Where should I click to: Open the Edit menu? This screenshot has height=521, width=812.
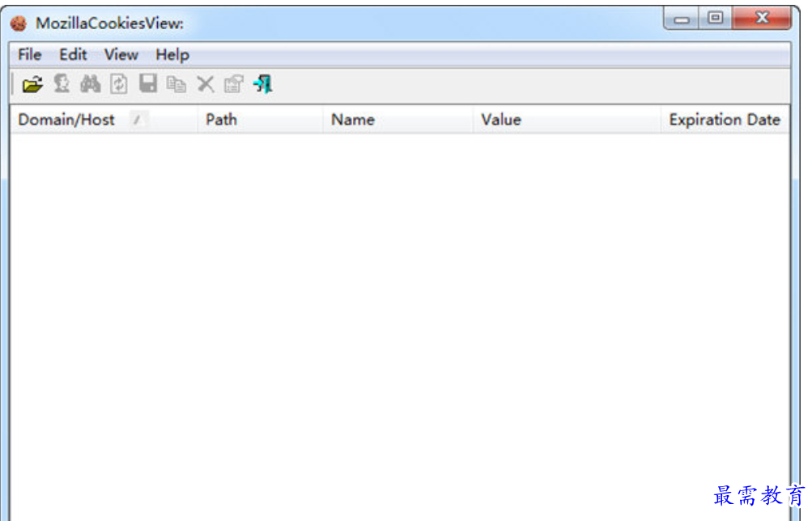point(73,54)
